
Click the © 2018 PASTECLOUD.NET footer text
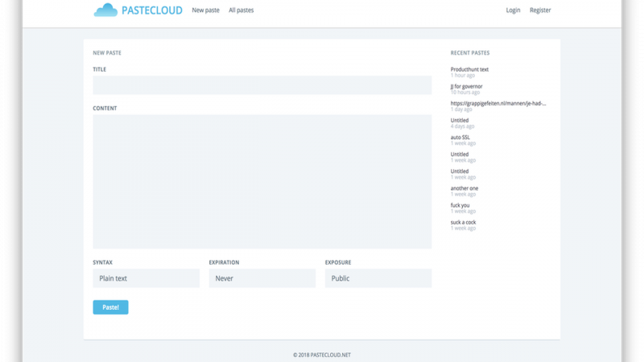pyautogui.click(x=322, y=355)
